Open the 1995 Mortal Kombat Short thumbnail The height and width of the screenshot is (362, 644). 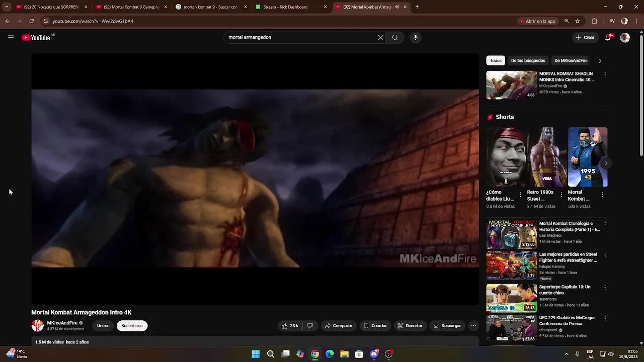coord(588,157)
